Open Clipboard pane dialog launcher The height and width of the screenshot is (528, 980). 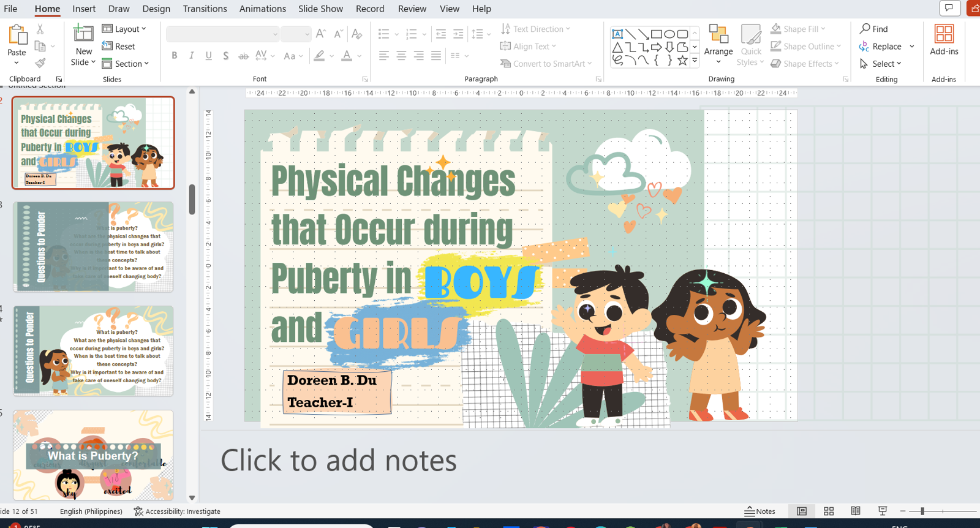pyautogui.click(x=59, y=79)
